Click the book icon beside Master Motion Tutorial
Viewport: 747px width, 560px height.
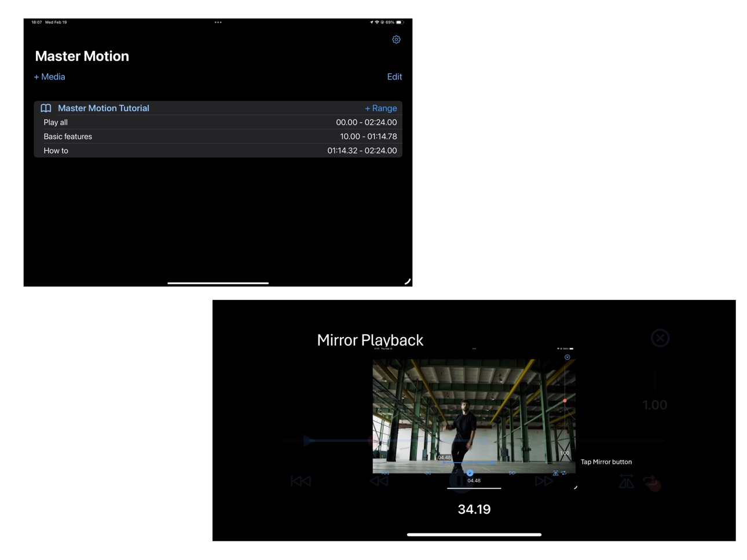pos(46,108)
